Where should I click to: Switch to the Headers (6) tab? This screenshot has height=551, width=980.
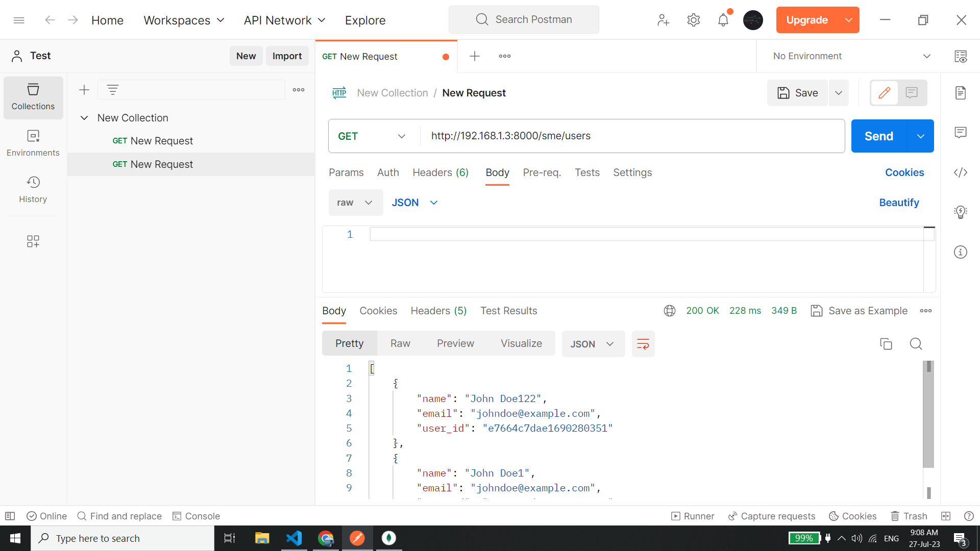point(440,172)
